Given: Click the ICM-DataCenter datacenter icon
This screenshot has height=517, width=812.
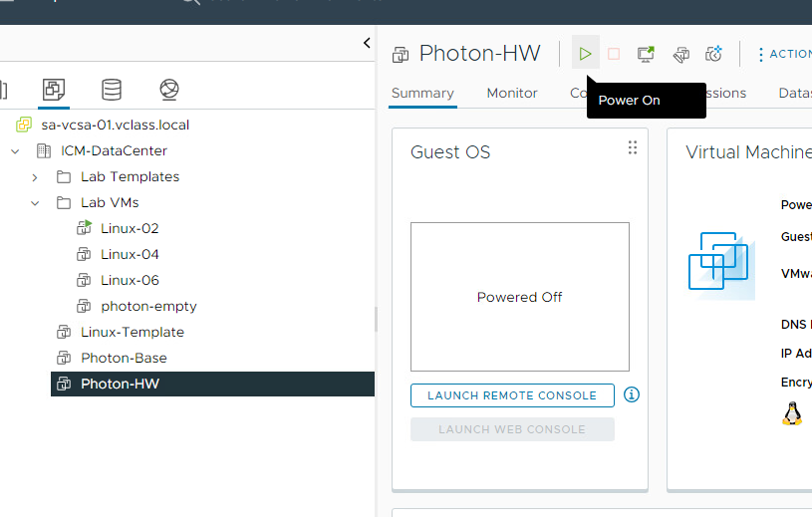Looking at the screenshot, I should point(44,150).
